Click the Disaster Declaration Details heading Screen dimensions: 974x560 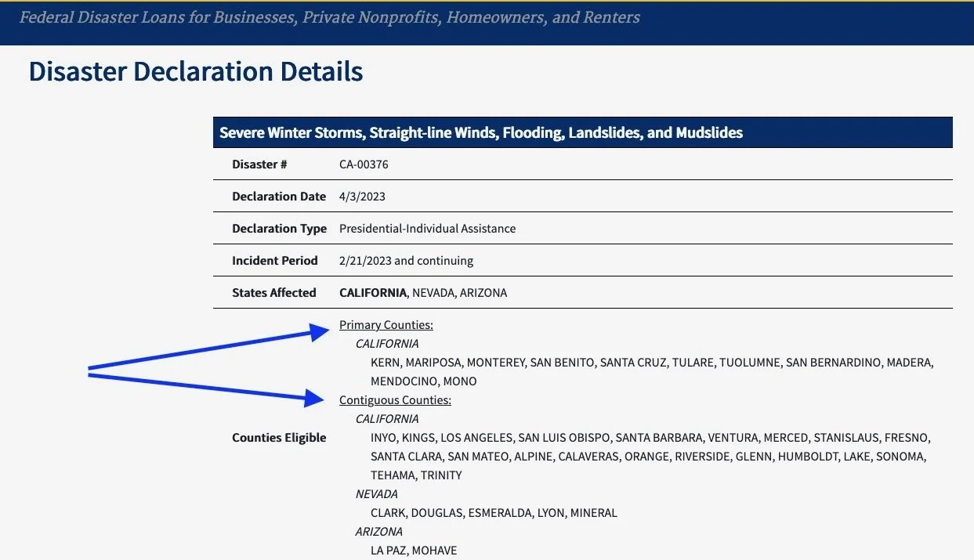coord(196,71)
